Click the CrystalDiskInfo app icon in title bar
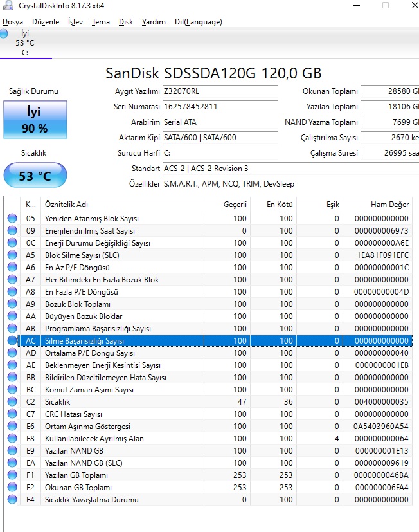Screen dimensions: 419x532 8,5
